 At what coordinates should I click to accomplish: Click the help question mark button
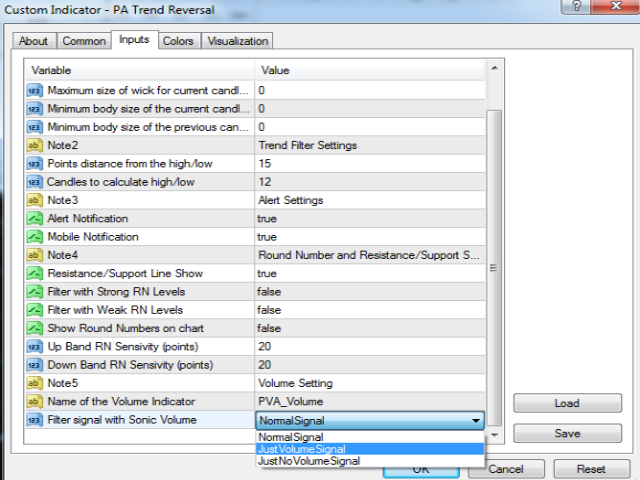pyautogui.click(x=576, y=6)
